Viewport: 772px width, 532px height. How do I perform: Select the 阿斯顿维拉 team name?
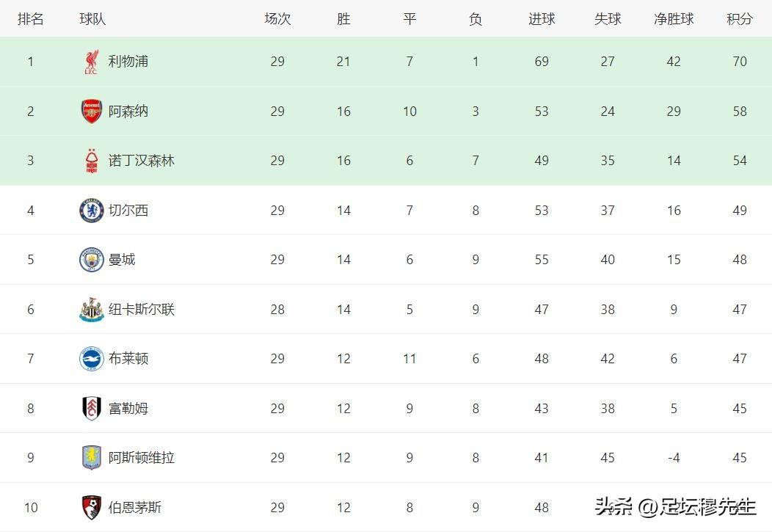[142, 458]
